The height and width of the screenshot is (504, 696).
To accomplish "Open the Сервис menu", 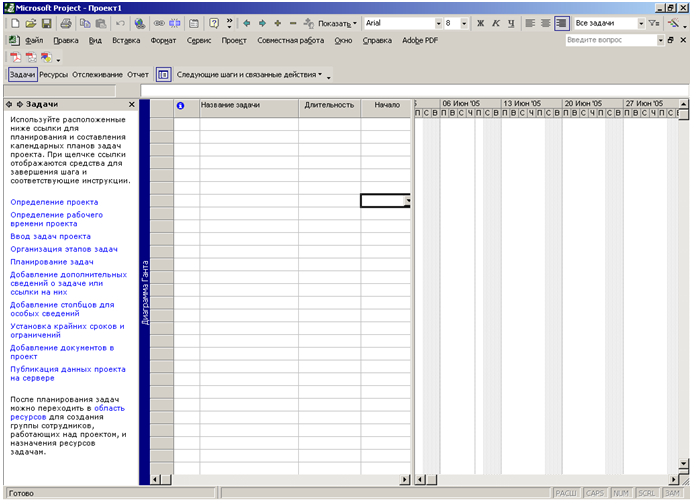I will point(199,40).
